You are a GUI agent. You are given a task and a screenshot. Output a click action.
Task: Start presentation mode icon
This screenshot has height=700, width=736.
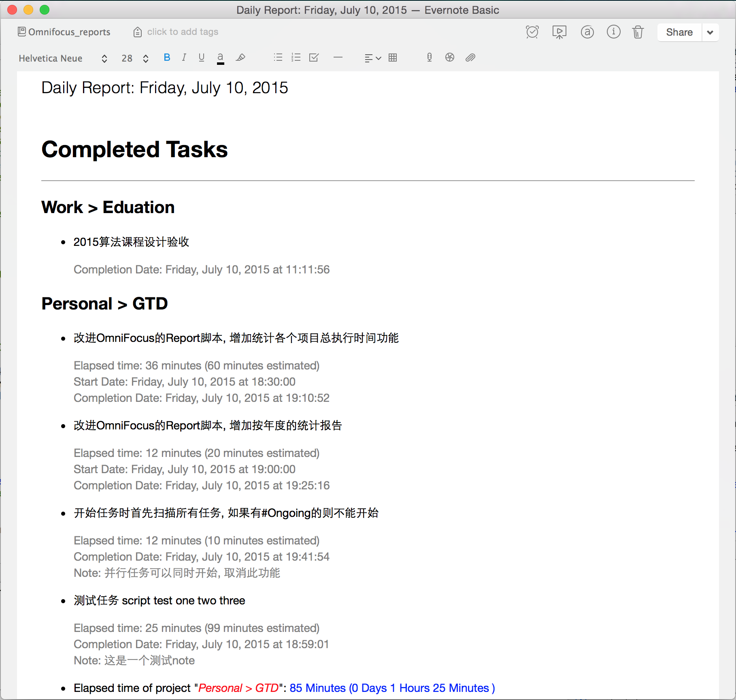coord(559,32)
